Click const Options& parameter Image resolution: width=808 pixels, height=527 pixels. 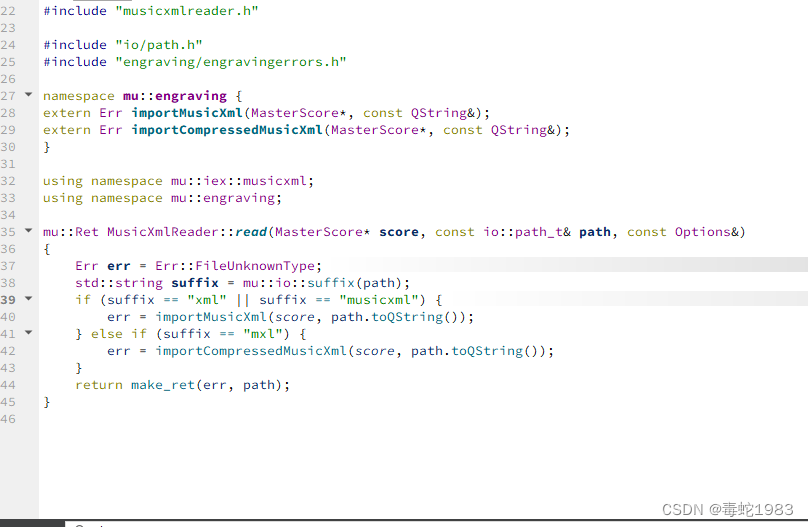tap(682, 232)
